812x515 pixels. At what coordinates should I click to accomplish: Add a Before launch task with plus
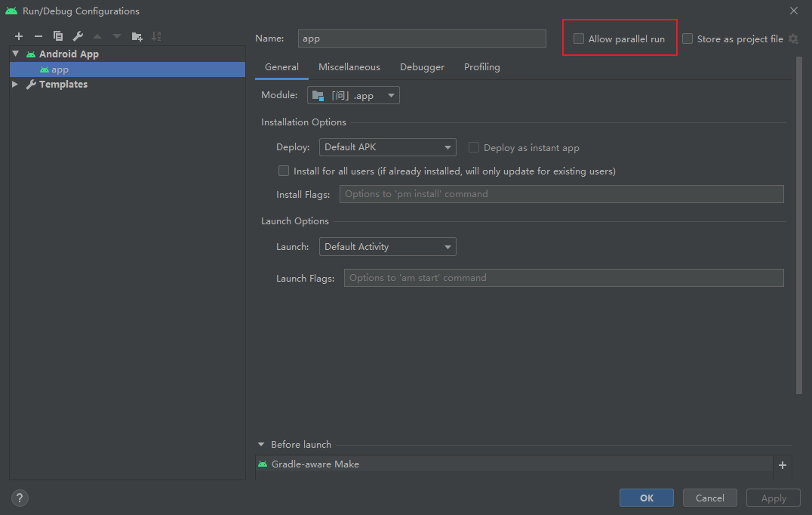(783, 465)
